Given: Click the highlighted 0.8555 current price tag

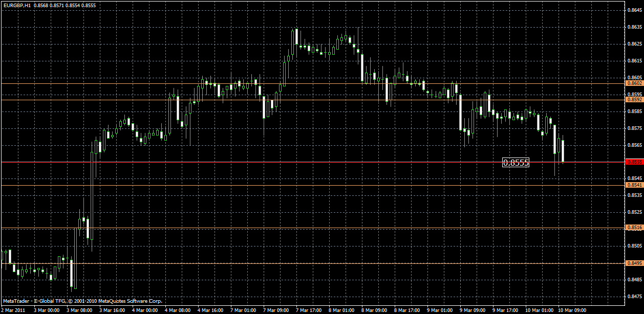Looking at the screenshot, I should 634,163.
